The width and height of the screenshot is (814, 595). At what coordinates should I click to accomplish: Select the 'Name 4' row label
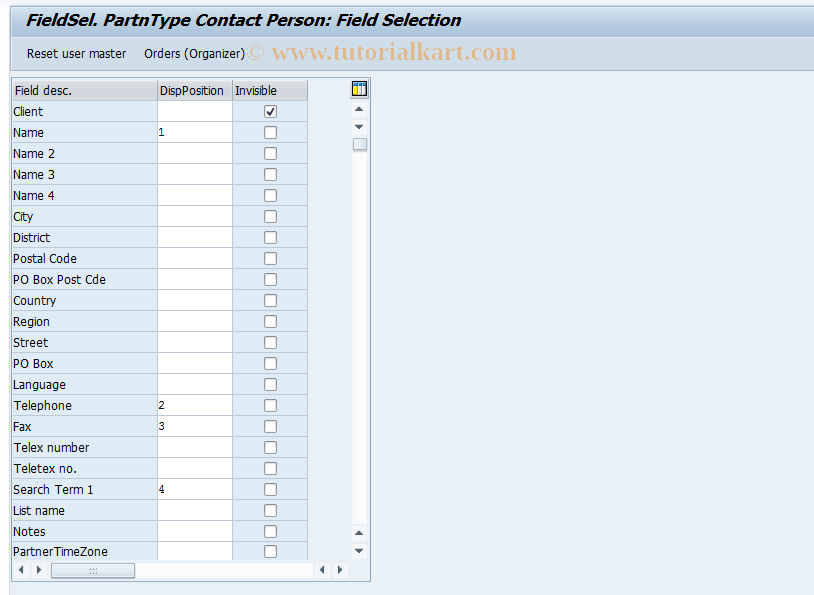click(x=34, y=196)
